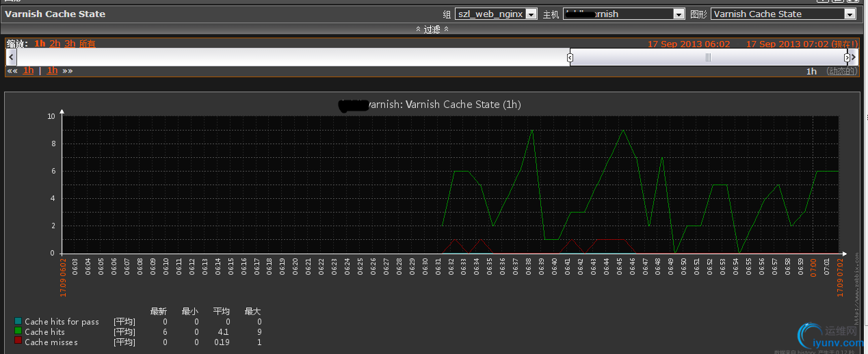Open the szl_web_nginx group dropdown

(496, 14)
